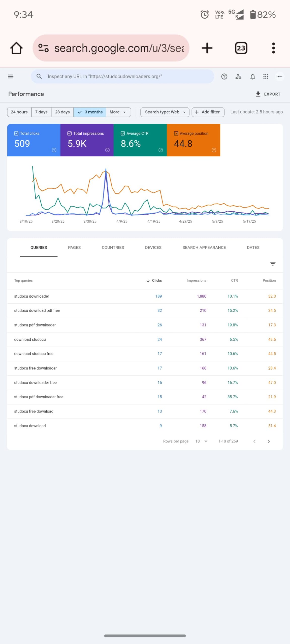Viewport: 290px width, 644px height.
Task: Click the Add filter button
Action: point(208,112)
